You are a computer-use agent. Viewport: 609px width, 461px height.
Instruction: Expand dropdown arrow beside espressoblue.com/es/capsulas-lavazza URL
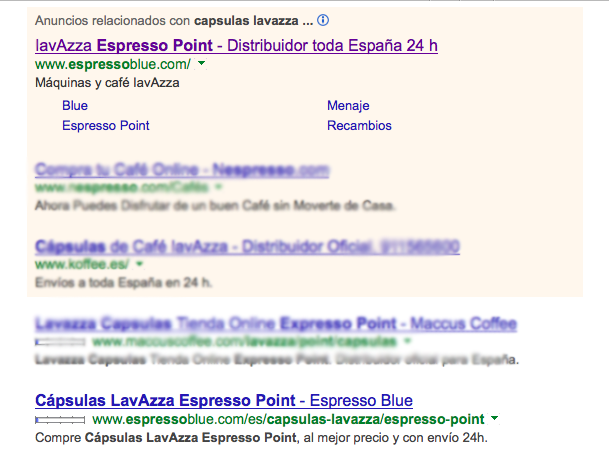pos(494,418)
